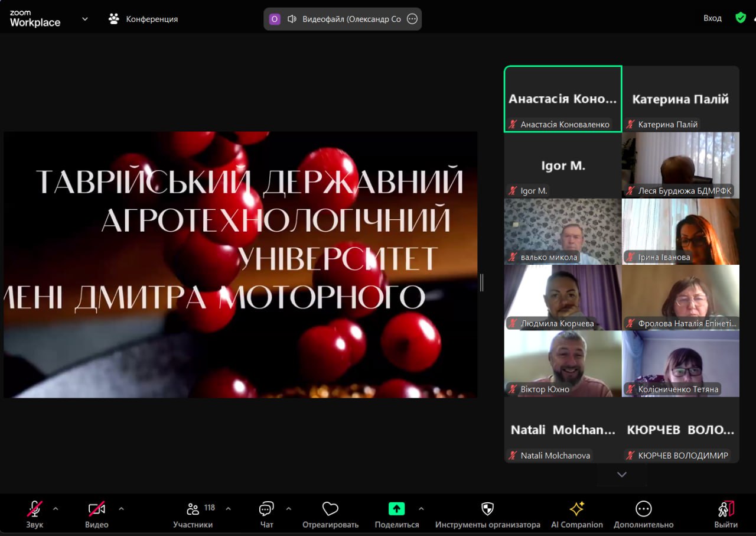Click the 118 participant count
The image size is (756, 536).
tap(210, 508)
